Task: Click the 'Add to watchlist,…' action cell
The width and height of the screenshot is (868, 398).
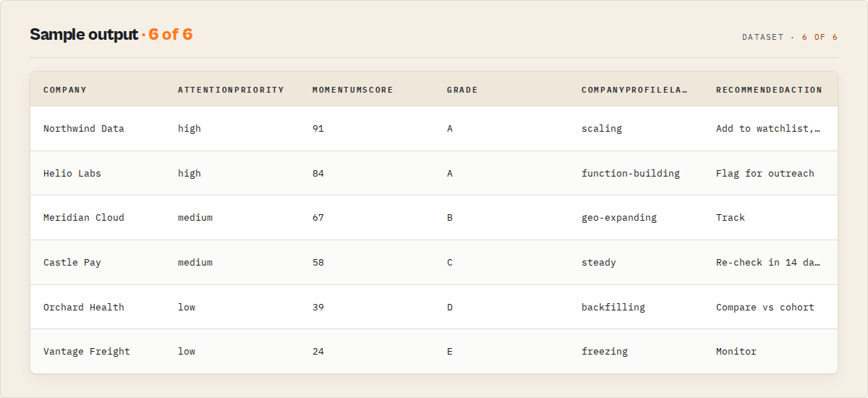Action: 769,129
